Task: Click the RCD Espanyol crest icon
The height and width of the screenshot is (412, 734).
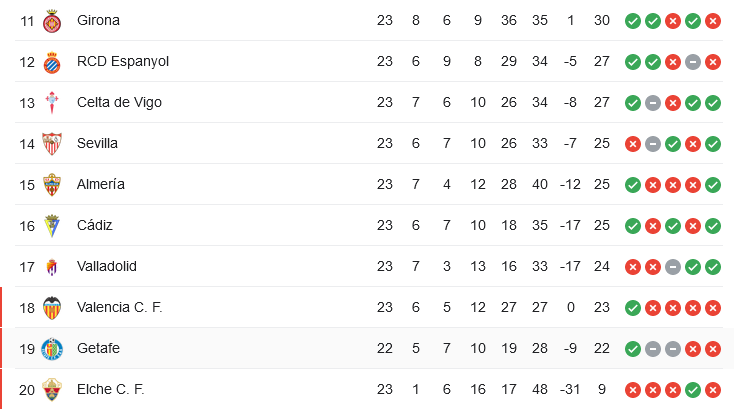Action: tap(52, 62)
